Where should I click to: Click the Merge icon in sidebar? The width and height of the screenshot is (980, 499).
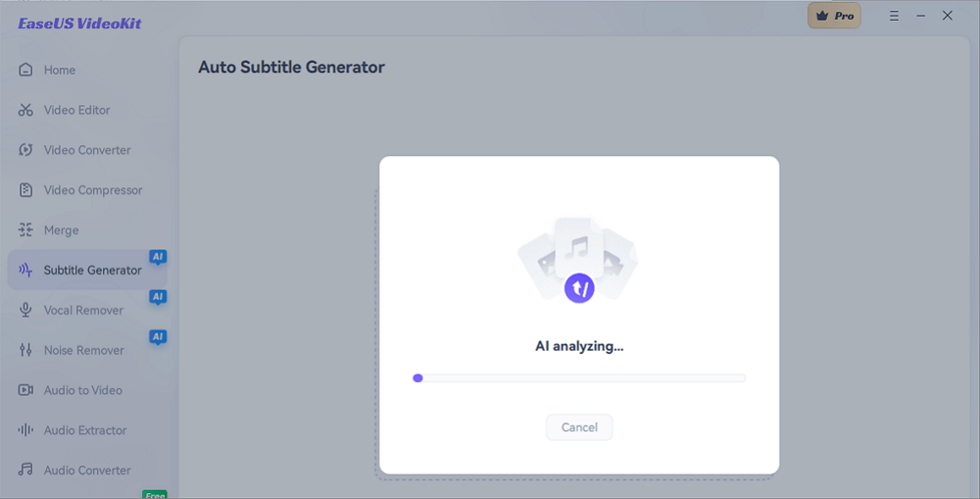click(x=25, y=230)
